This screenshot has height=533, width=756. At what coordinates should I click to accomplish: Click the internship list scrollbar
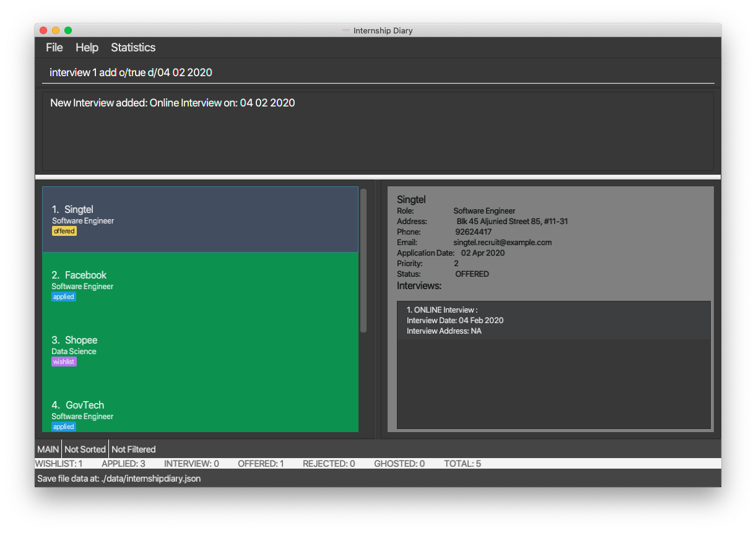(x=363, y=260)
